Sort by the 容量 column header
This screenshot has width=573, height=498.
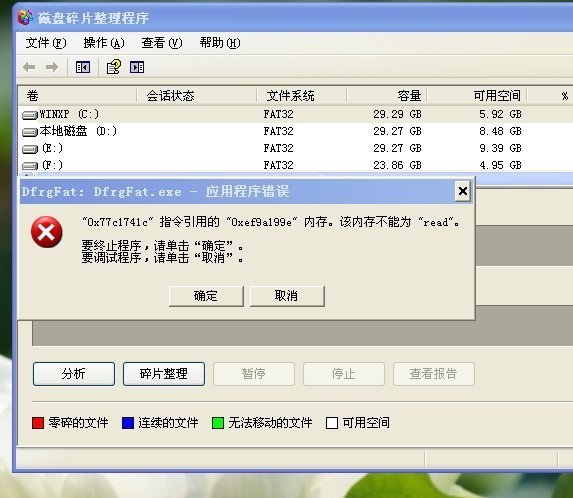point(387,96)
